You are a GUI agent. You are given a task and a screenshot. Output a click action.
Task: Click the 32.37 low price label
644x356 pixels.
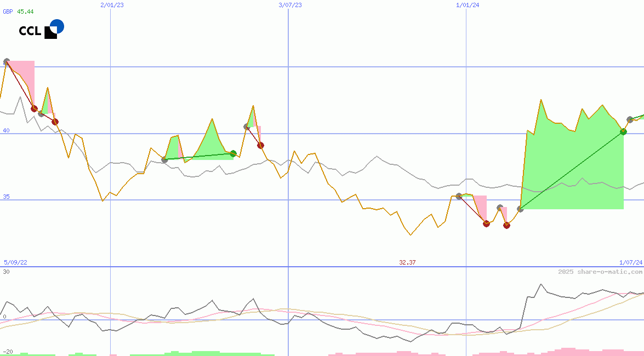[407, 262]
